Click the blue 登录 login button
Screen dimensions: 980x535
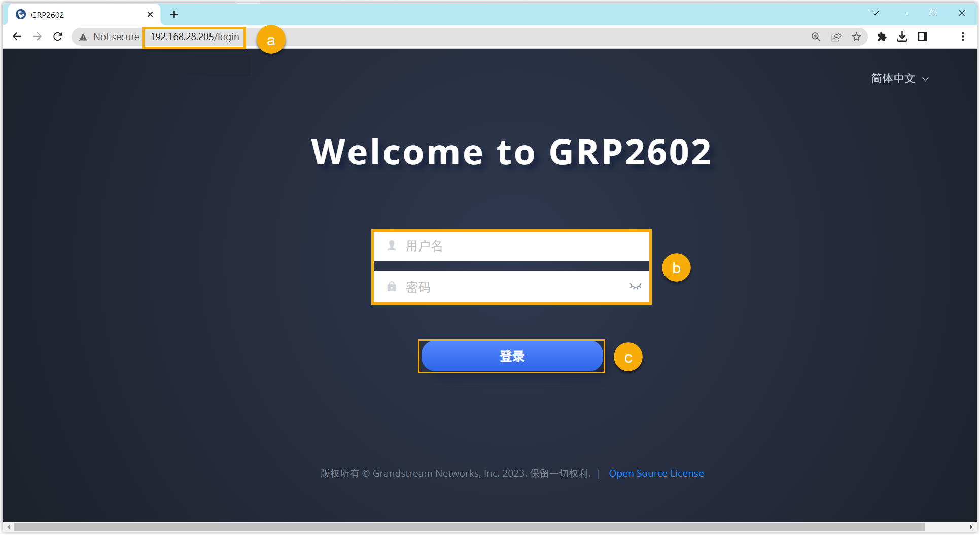tap(512, 356)
